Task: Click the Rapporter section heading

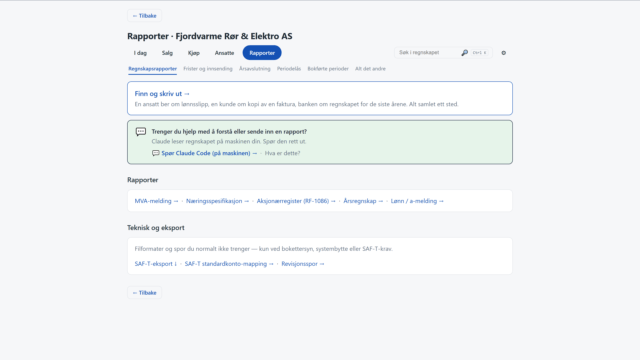Action: (142, 180)
